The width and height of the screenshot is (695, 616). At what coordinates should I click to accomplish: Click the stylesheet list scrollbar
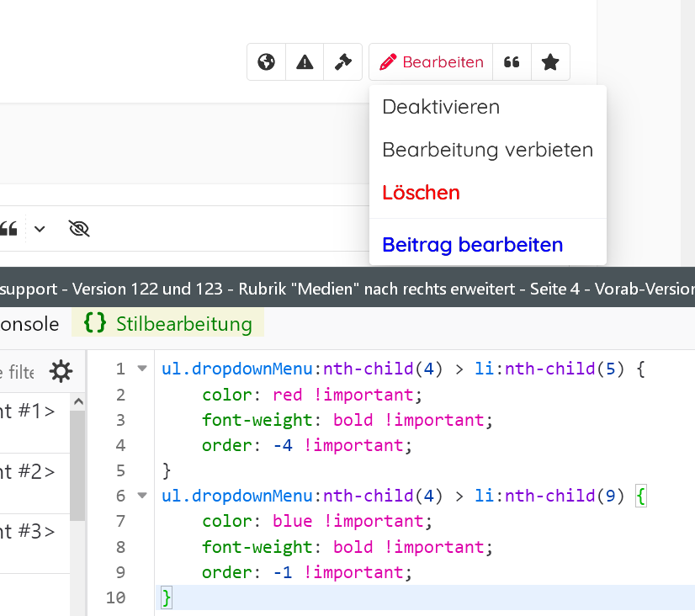click(77, 463)
